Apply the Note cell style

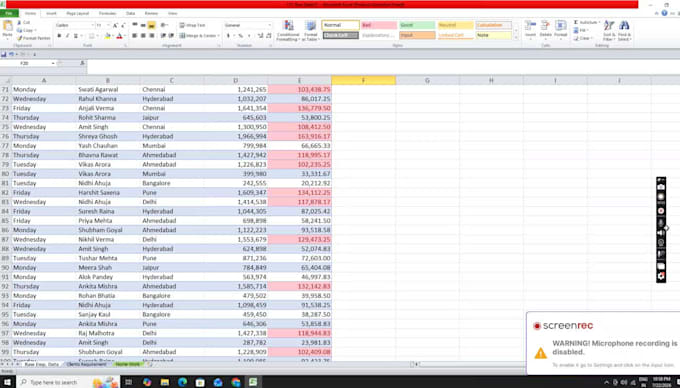[494, 35]
